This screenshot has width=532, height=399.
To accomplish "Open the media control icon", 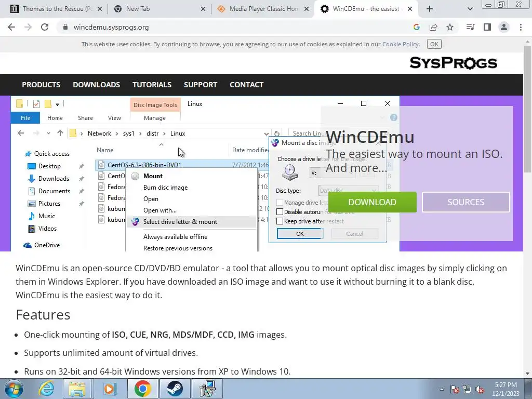I will 470,27.
